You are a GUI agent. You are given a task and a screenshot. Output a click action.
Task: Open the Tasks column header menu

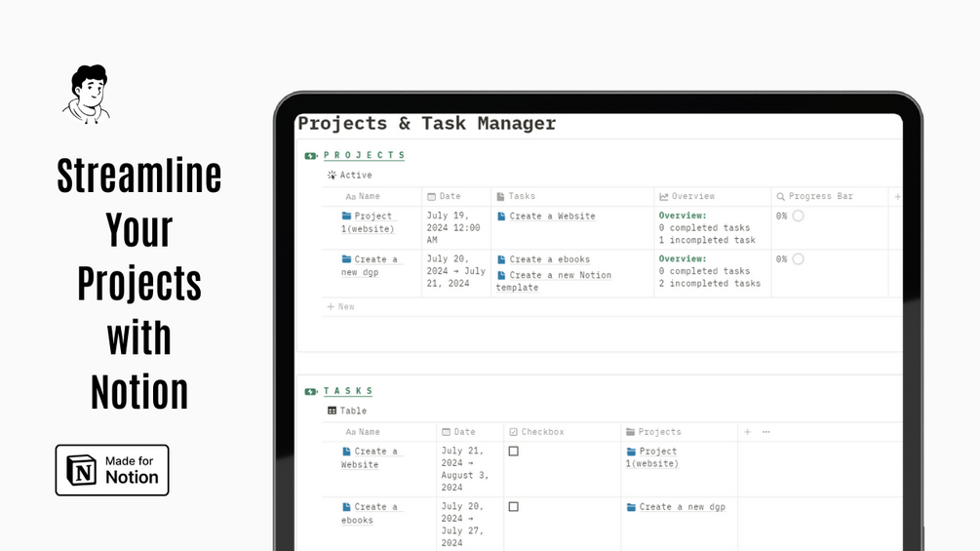(x=516, y=196)
